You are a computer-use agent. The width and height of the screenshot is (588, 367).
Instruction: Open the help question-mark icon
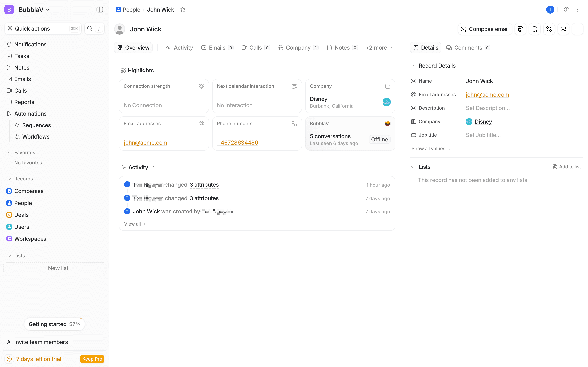pyautogui.click(x=566, y=10)
